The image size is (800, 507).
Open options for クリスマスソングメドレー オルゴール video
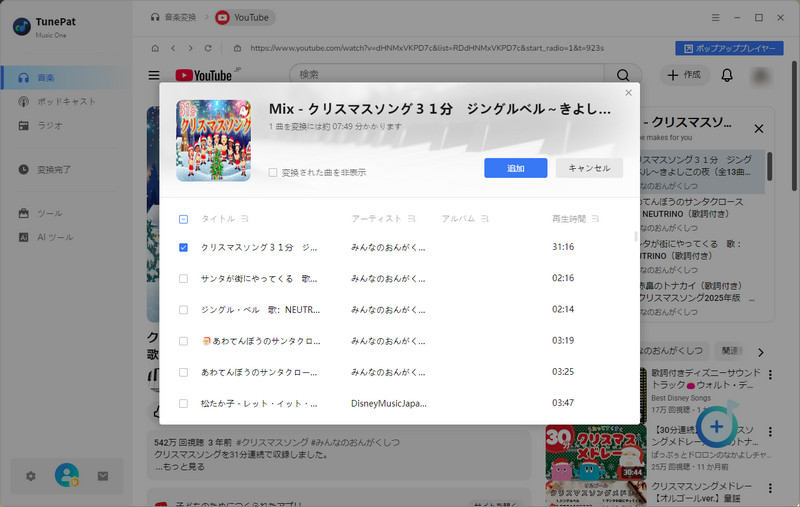point(770,488)
